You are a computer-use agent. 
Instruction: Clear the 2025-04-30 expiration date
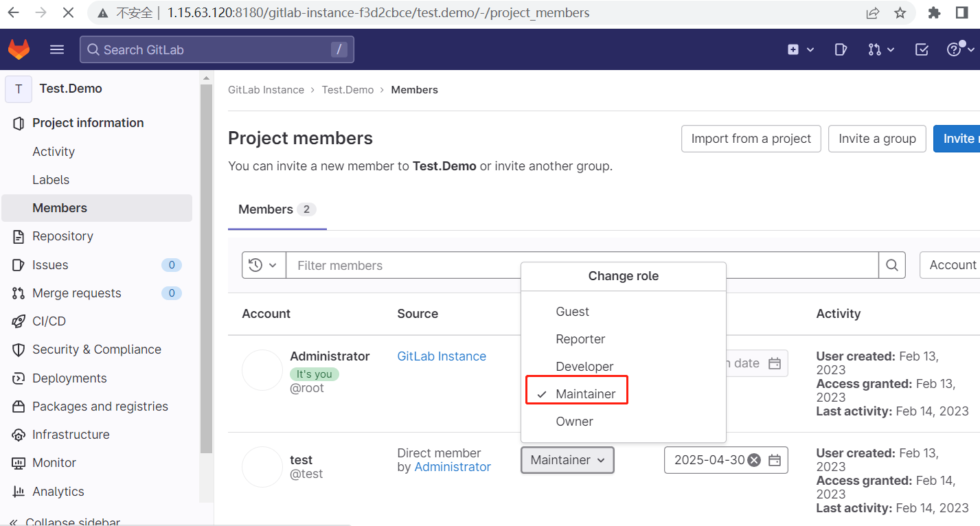pos(754,460)
